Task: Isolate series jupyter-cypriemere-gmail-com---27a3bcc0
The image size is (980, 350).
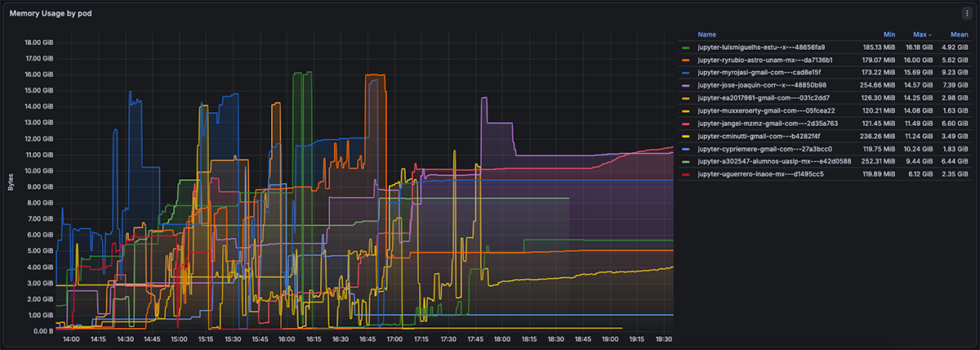Action: [x=764, y=149]
